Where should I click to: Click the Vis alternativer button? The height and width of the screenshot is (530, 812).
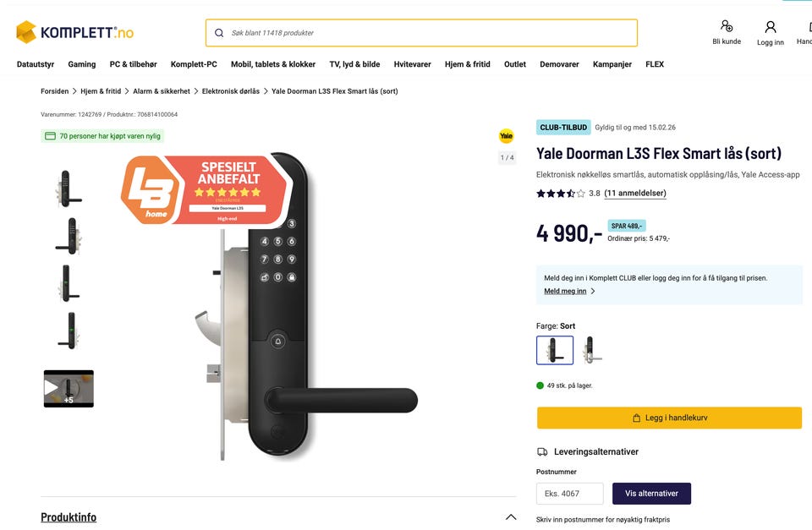tap(651, 494)
